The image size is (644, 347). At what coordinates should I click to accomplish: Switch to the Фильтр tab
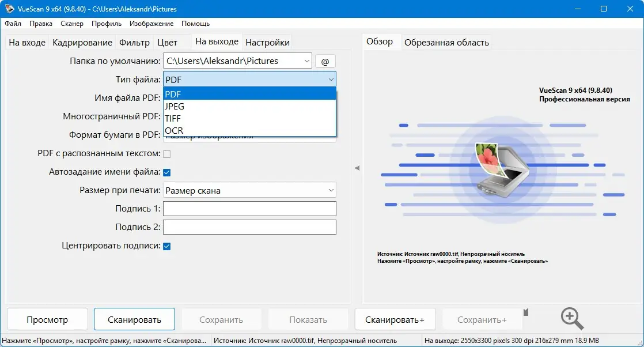[x=134, y=42]
